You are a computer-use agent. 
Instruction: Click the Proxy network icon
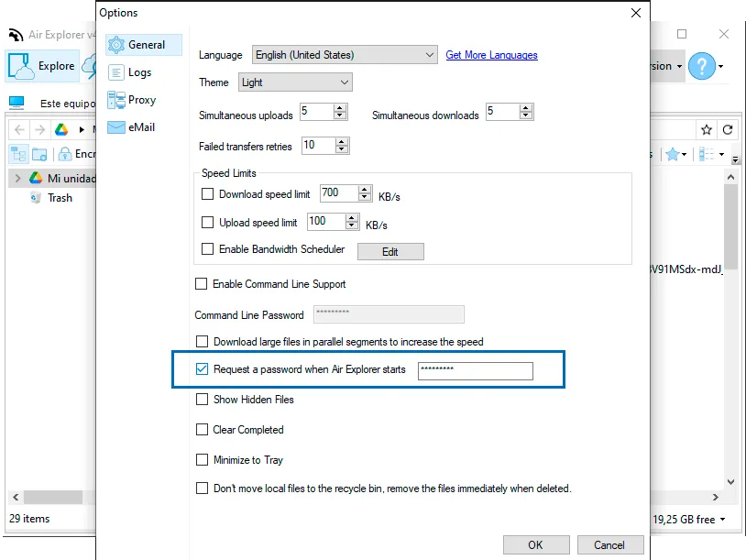coord(116,100)
